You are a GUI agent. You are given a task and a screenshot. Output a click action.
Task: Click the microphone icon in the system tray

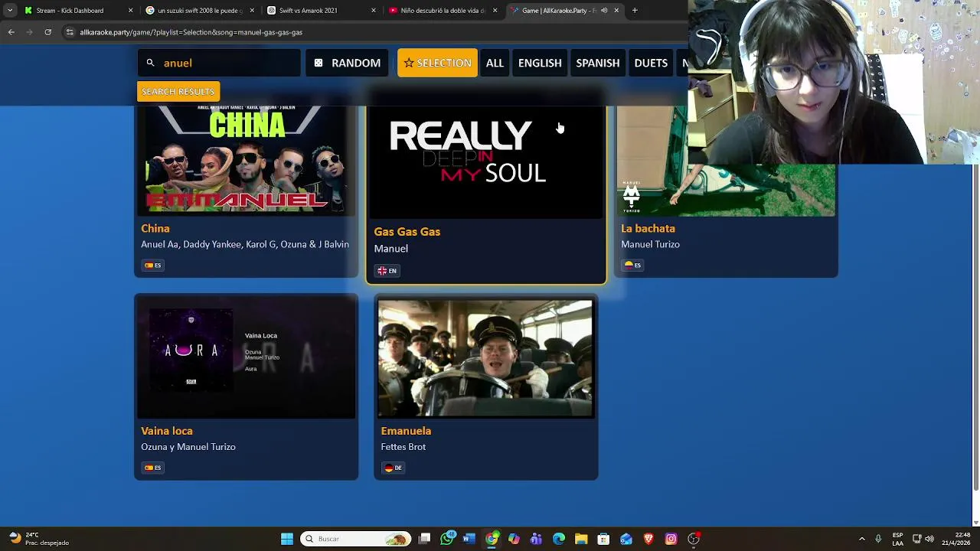click(x=878, y=539)
